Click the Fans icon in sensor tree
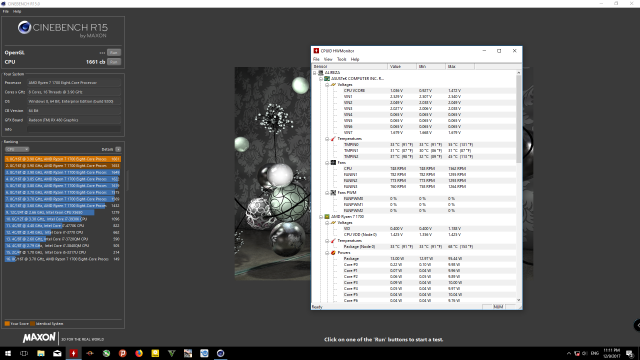Viewport: 640px width, 360px height. pyautogui.click(x=333, y=162)
